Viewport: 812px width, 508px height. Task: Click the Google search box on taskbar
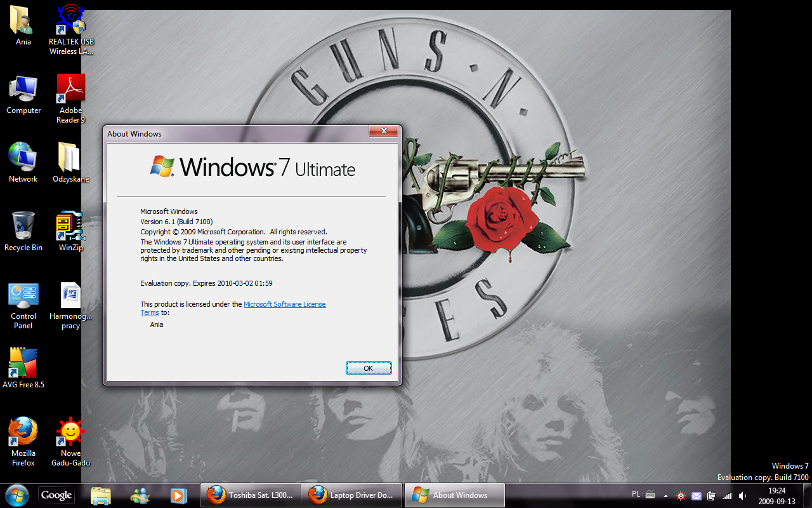56,495
